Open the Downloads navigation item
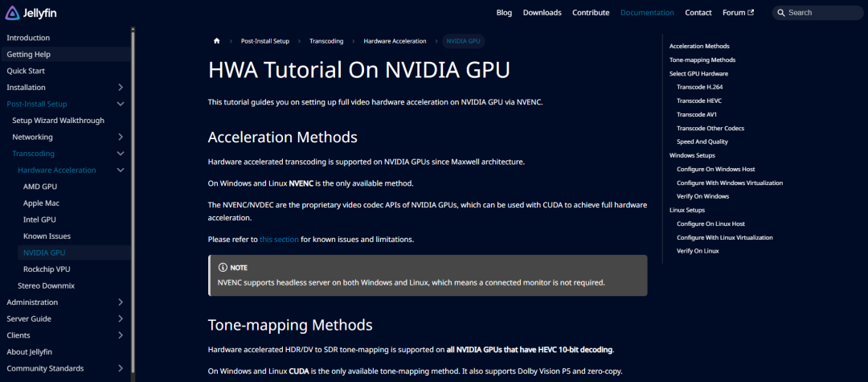Screen dimensions: 868x382 tap(542, 13)
